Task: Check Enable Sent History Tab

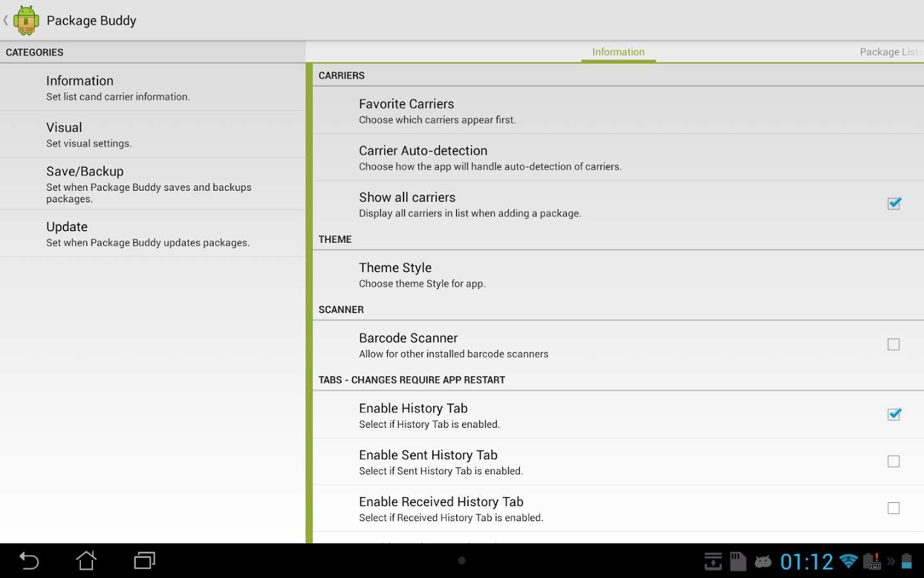Action: click(x=894, y=461)
